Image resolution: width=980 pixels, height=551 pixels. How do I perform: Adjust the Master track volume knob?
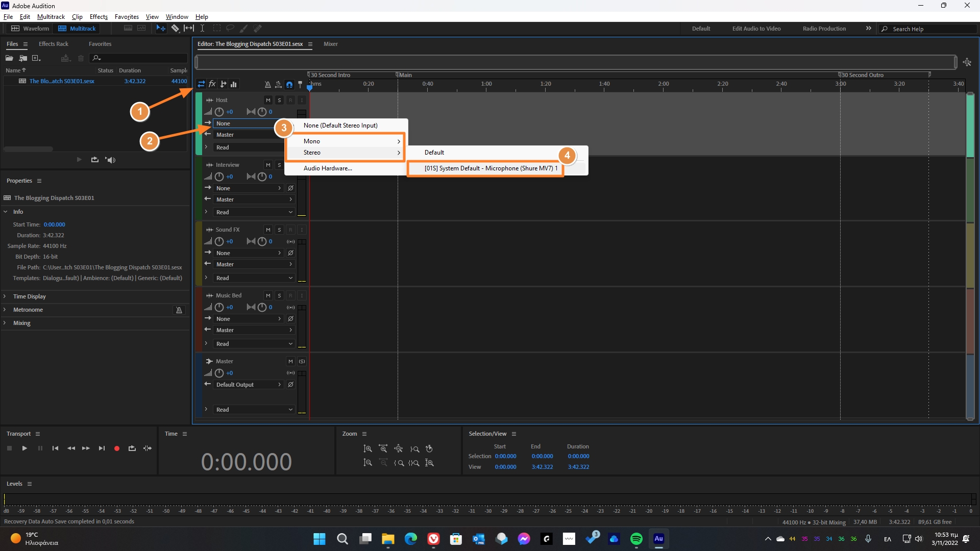[219, 373]
